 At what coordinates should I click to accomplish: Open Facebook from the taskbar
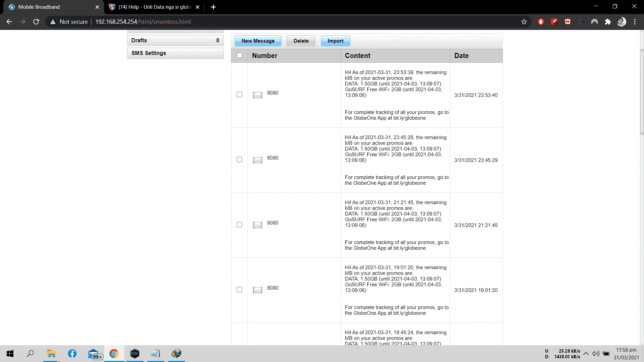[72, 354]
